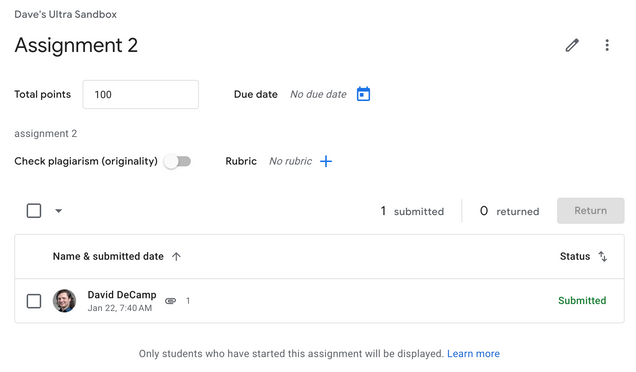The image size is (636, 372).
Task: Sort the Status column with arrows icon
Action: [x=603, y=256]
